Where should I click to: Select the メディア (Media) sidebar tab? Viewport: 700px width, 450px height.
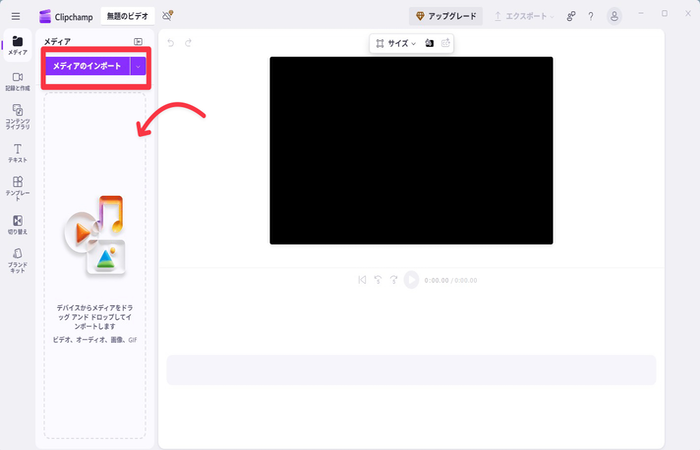(x=17, y=46)
